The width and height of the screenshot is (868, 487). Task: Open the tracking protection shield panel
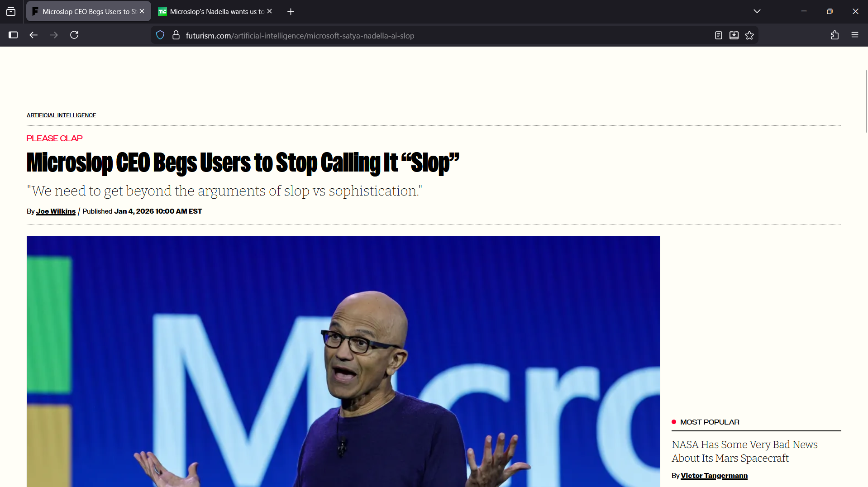(160, 35)
